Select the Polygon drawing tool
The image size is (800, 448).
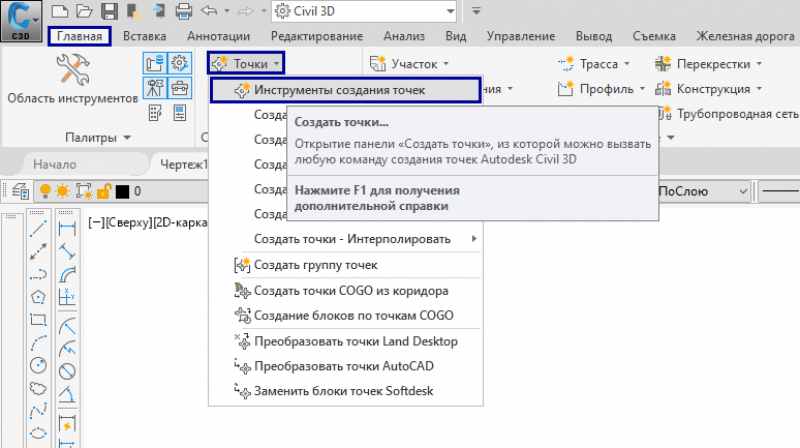point(38,296)
